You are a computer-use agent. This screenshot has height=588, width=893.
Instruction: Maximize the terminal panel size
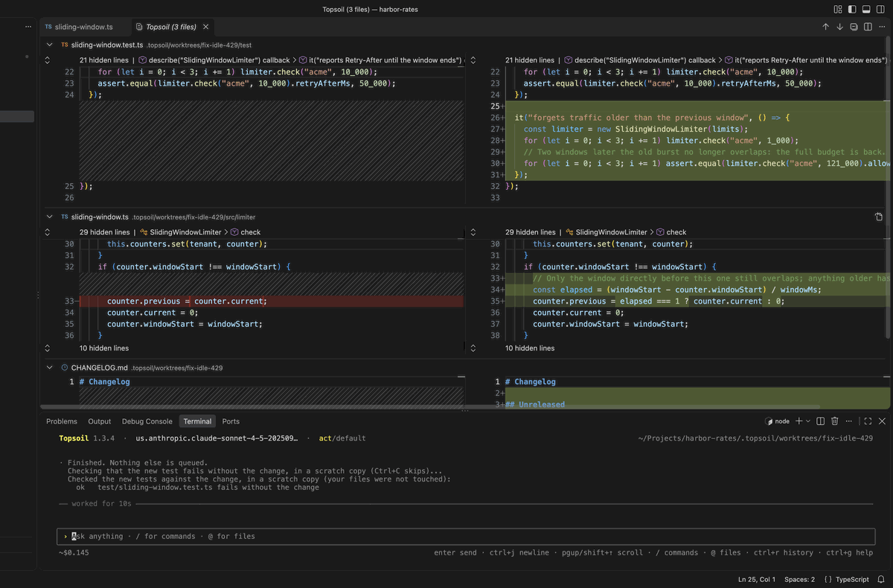click(x=868, y=421)
